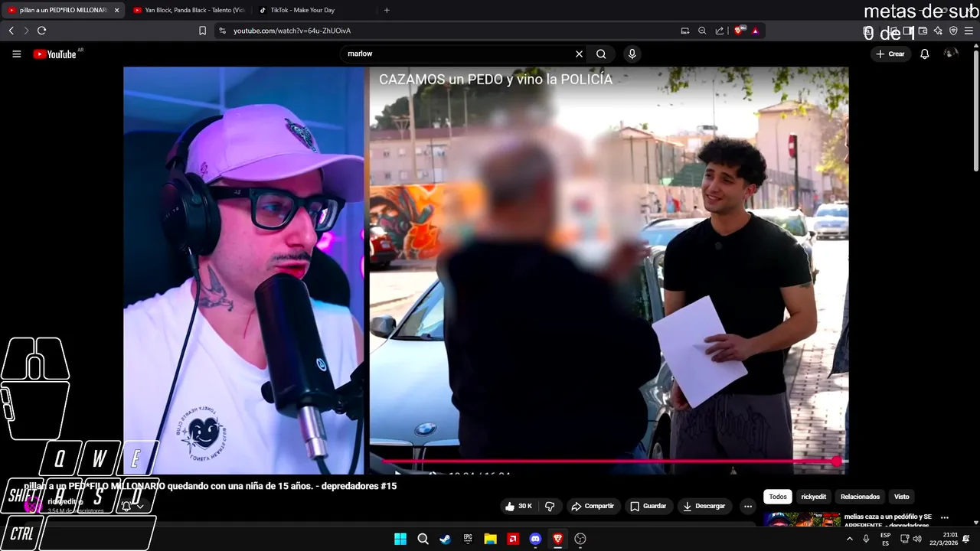Screen dimensions: 980x551
Task: Open Discord from the taskbar
Action: tap(535, 539)
